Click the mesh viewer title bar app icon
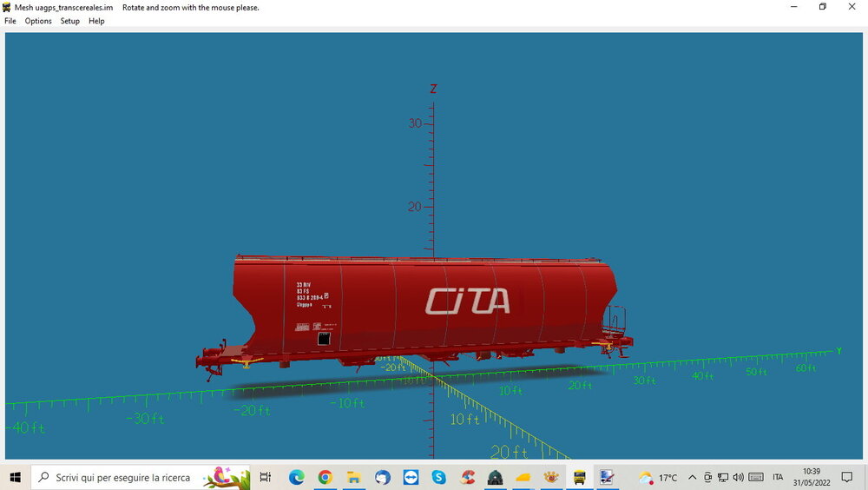Image resolution: width=868 pixels, height=490 pixels. tap(7, 7)
